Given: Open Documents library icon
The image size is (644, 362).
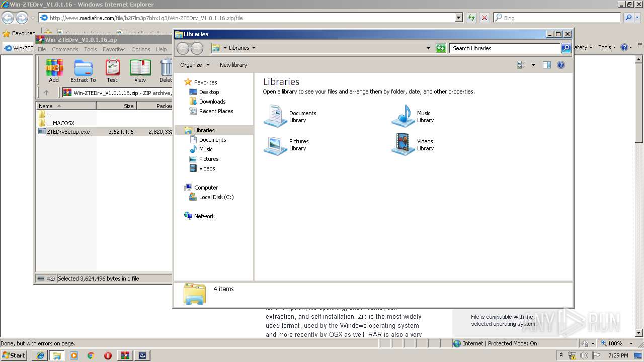Looking at the screenshot, I should 275,116.
